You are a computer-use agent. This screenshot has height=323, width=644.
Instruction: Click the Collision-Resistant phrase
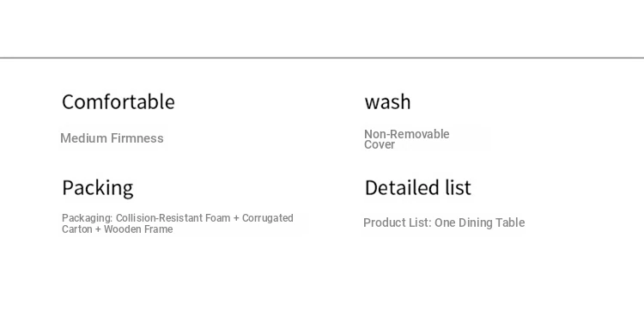click(x=159, y=218)
